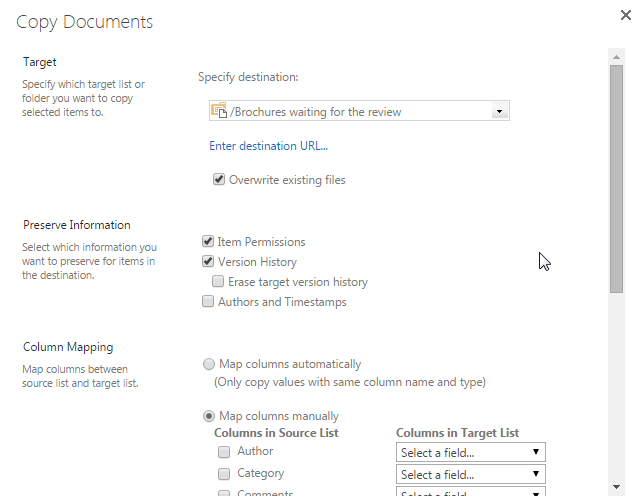Click the scrollbar up arrow
638x504 pixels.
point(616,57)
